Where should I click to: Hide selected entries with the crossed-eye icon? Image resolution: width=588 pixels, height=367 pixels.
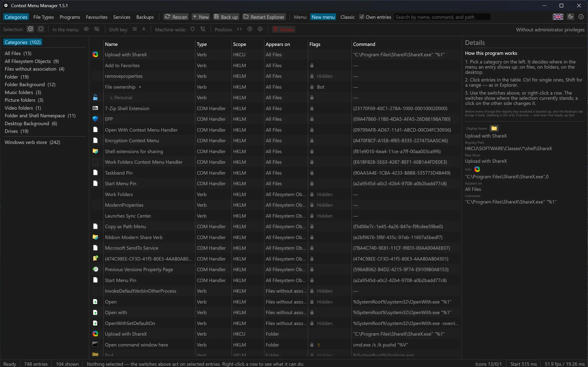tap(97, 29)
